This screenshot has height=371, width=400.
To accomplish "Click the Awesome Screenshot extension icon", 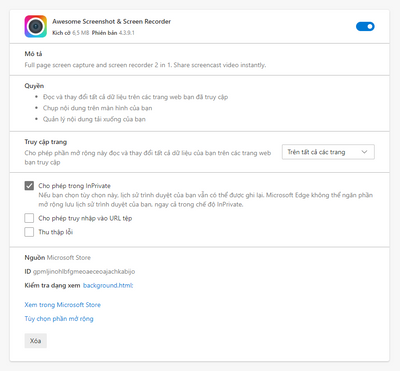I will 35,26.
